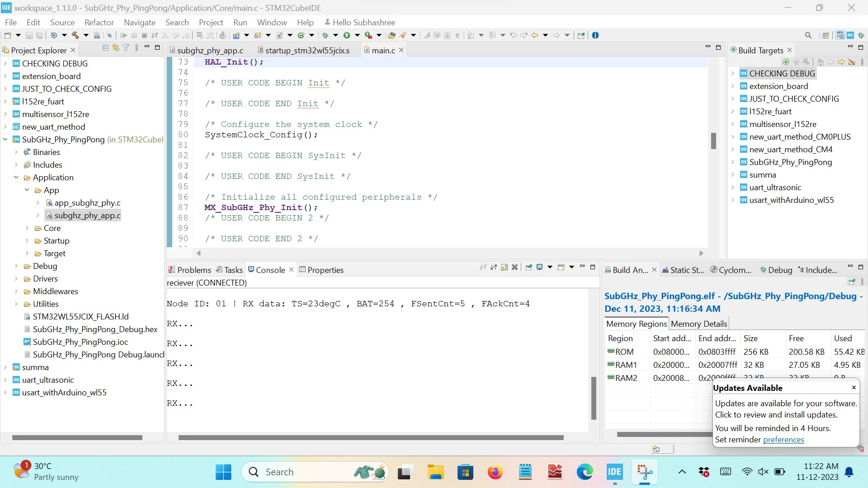Open the Open Perspective toolbar button
This screenshot has width=868, height=488.
[x=826, y=35]
